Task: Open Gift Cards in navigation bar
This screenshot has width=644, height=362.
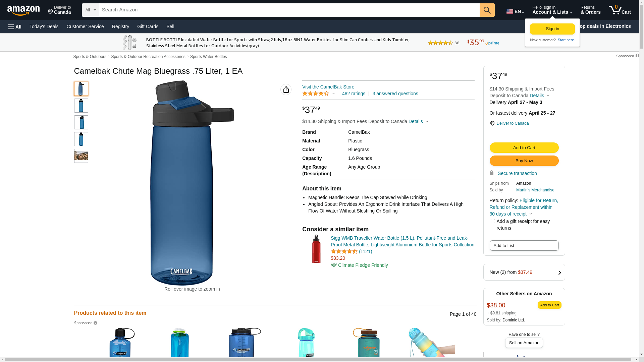Action: tap(148, 26)
